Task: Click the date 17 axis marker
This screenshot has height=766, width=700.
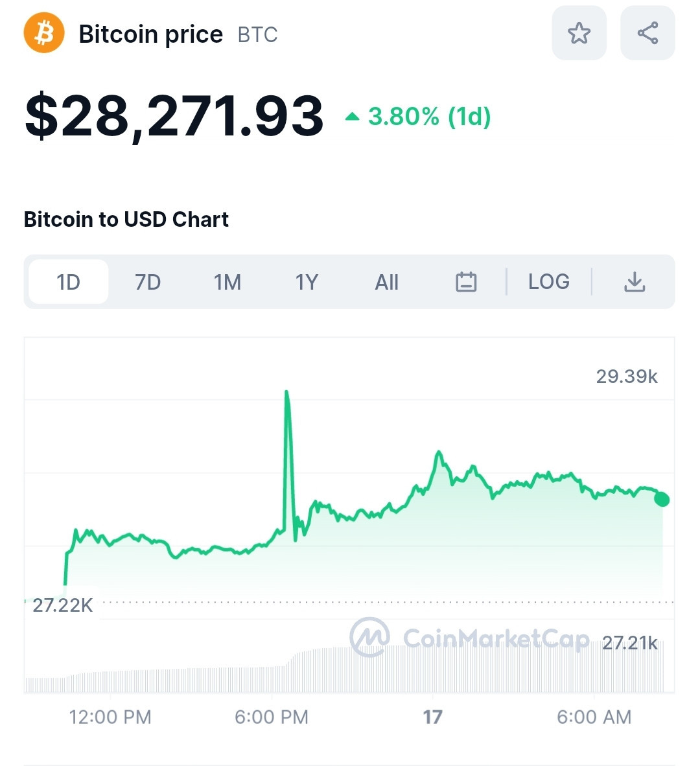Action: tap(432, 717)
